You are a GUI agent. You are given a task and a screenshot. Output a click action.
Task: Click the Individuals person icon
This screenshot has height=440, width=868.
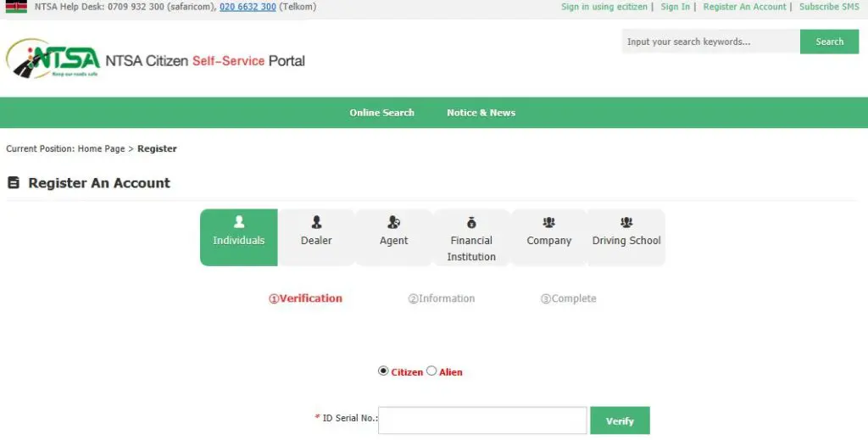click(x=238, y=222)
